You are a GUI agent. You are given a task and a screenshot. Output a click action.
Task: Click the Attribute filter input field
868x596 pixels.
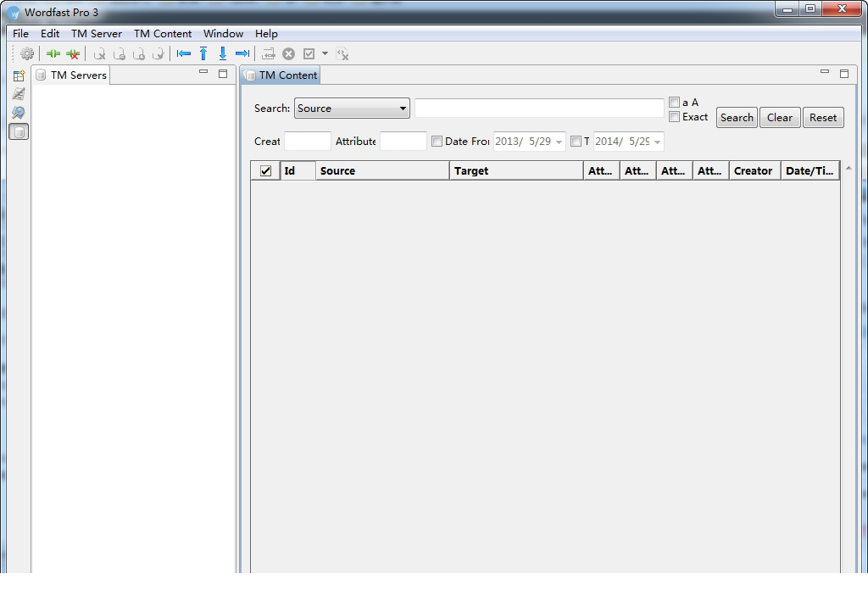click(x=403, y=142)
